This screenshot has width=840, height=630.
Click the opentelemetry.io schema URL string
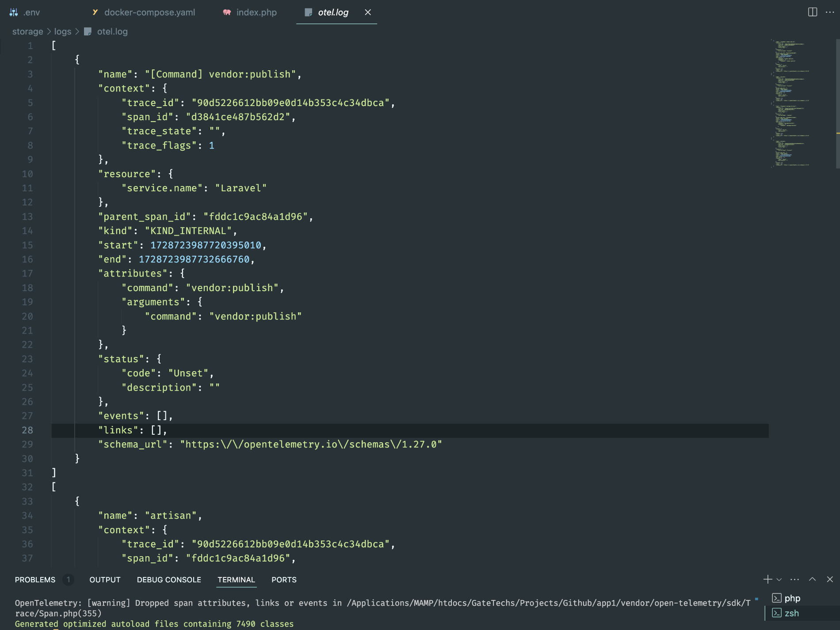pos(311,444)
